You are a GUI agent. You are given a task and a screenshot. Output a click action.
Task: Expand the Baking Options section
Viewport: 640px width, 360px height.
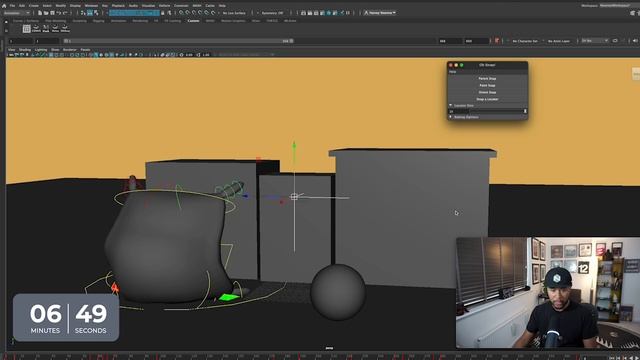point(451,117)
